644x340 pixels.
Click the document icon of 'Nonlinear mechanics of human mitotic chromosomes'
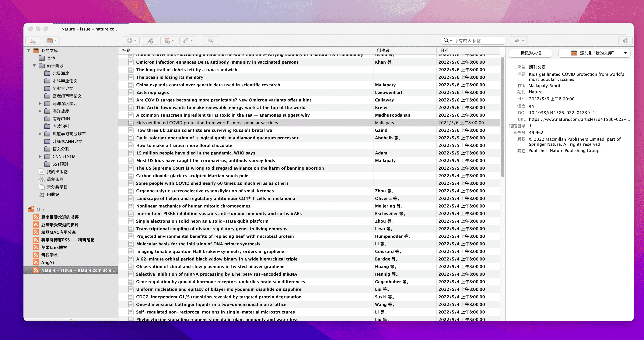pos(131,206)
